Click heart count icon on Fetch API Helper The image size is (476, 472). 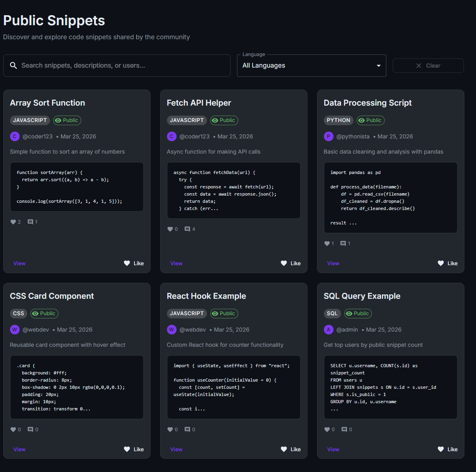point(170,229)
